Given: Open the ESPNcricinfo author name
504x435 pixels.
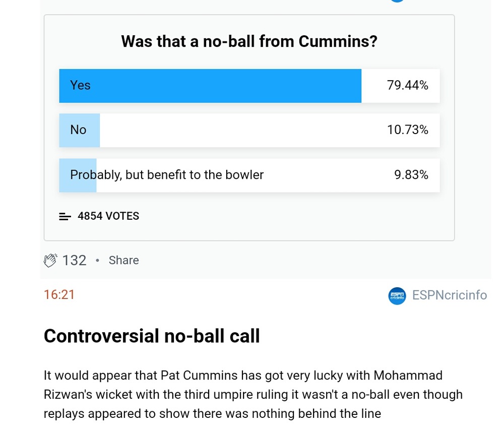Looking at the screenshot, I should (x=450, y=295).
